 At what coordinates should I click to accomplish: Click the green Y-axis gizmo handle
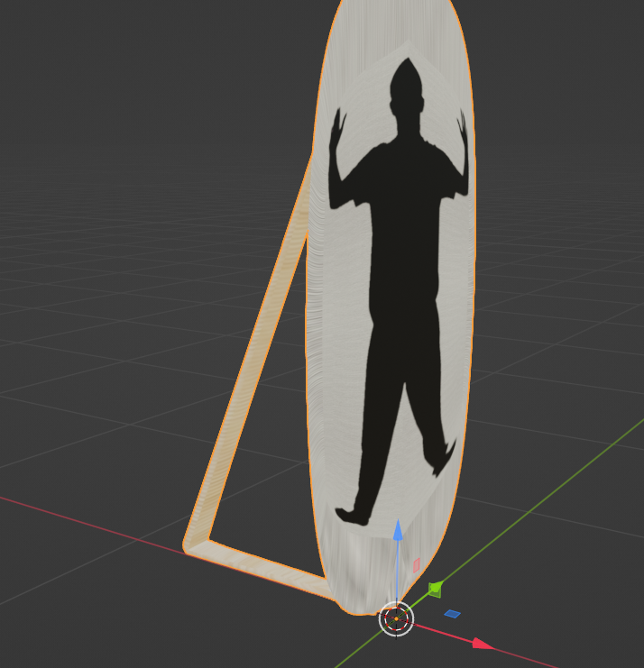point(435,590)
